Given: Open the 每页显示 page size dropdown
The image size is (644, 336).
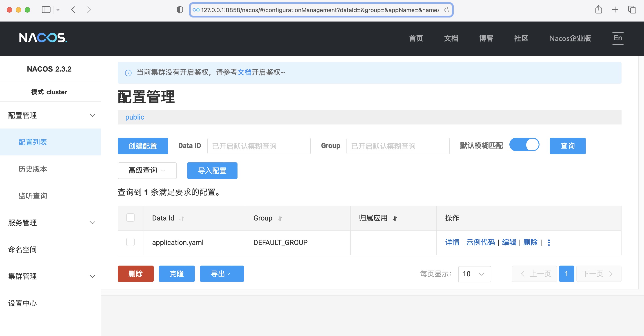Looking at the screenshot, I should coord(474,274).
